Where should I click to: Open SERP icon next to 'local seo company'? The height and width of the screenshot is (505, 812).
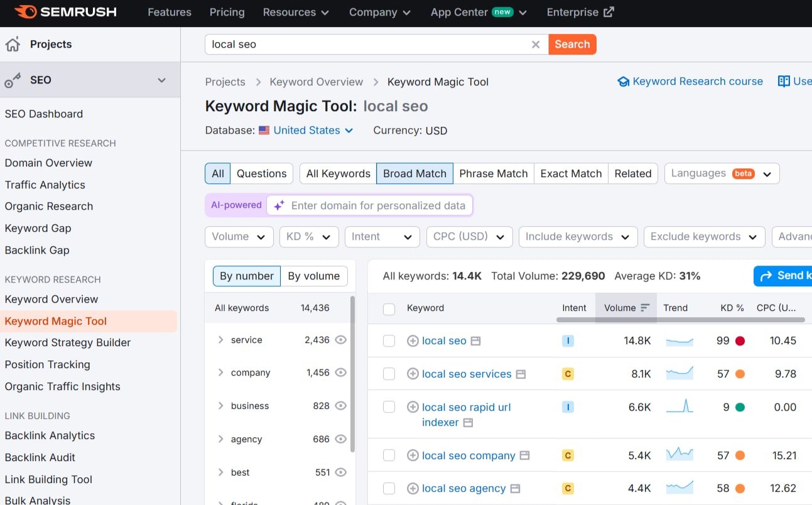[x=524, y=456]
